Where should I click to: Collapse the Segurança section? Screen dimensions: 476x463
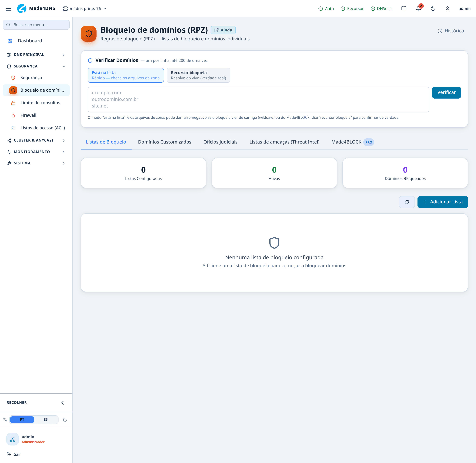point(36,66)
